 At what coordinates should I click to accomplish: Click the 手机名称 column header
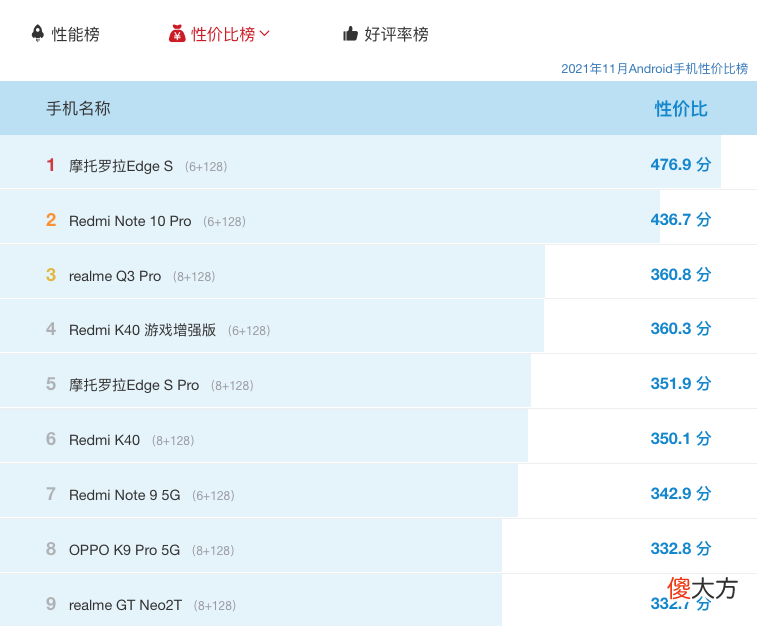[x=78, y=108]
